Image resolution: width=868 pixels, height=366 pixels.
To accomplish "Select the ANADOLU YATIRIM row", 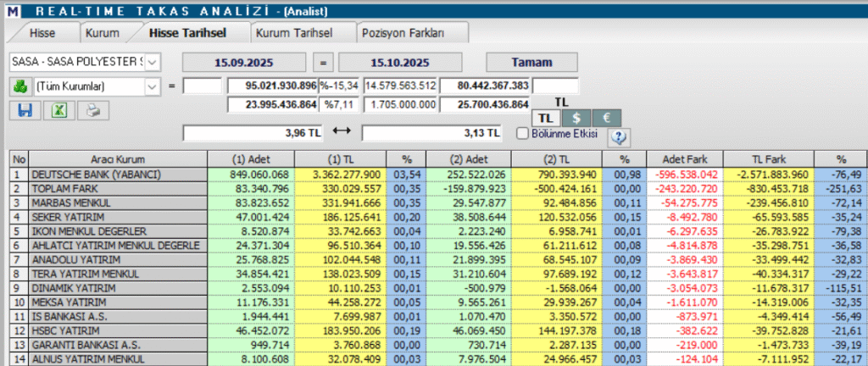I will [x=438, y=259].
